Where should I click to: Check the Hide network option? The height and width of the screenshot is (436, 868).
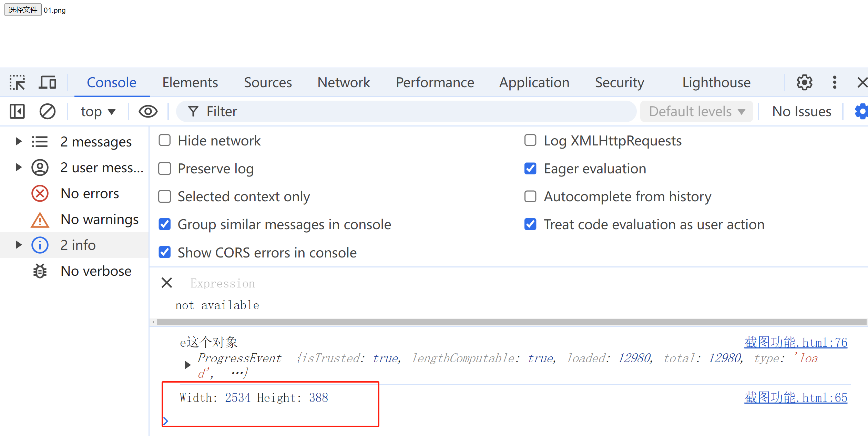click(165, 141)
